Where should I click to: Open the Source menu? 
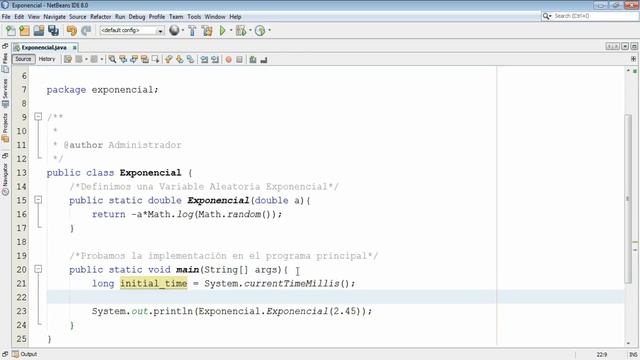point(78,17)
